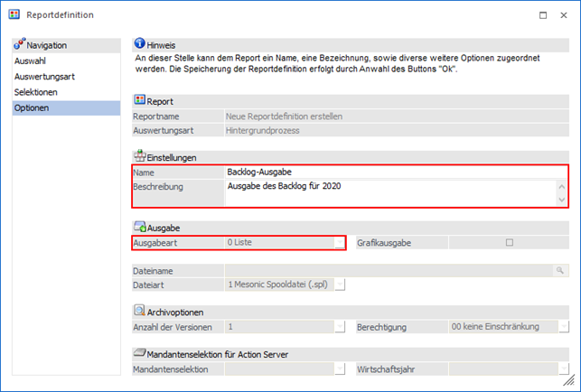
Task: Select Auswahl in the navigation list
Action: pos(33,61)
